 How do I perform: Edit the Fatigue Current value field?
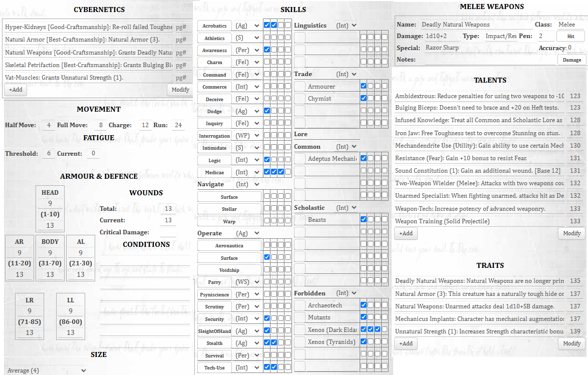point(93,153)
